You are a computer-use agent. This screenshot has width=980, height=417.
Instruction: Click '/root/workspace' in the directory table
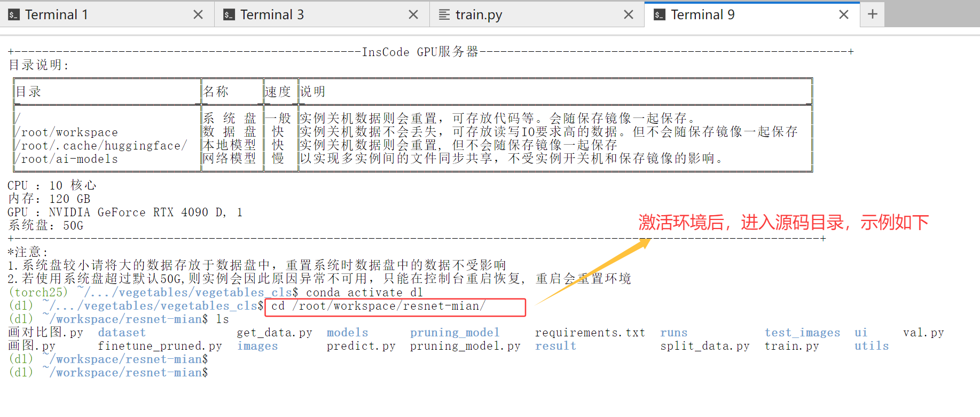[x=67, y=132]
